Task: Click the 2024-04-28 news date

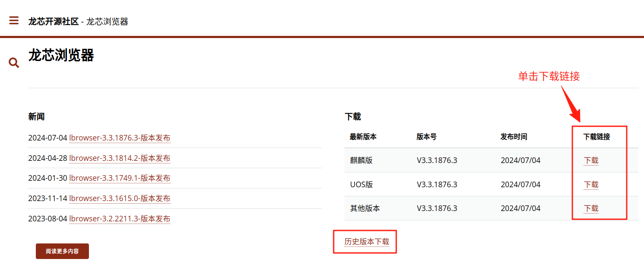Action: 47,158
